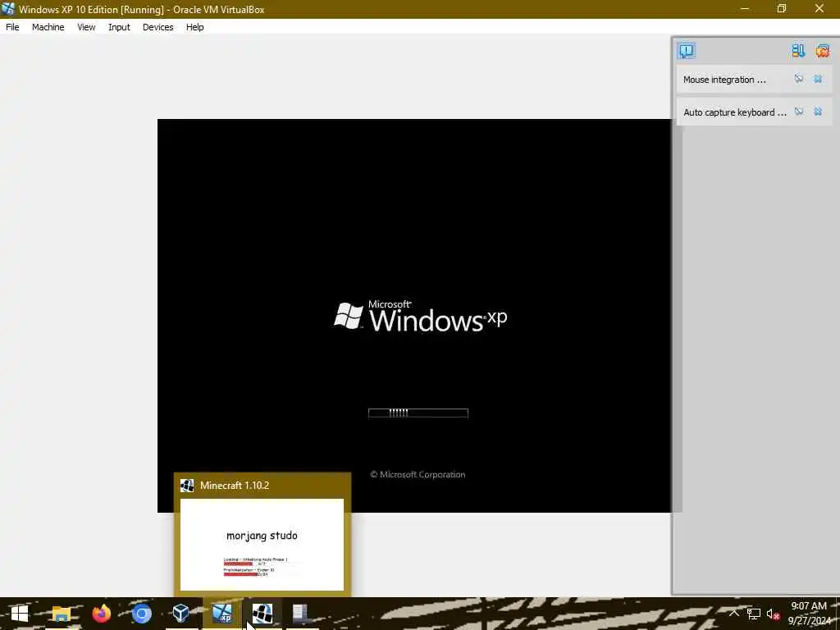Open the Machine menu
This screenshot has height=630, width=840.
(48, 27)
